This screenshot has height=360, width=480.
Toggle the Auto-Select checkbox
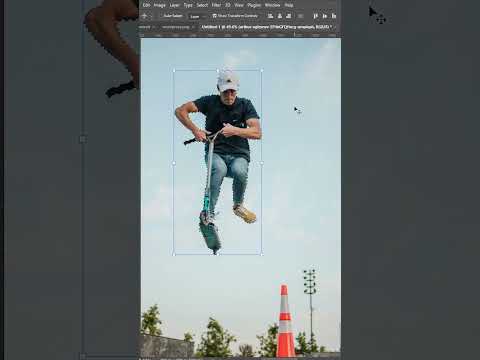pyautogui.click(x=161, y=16)
